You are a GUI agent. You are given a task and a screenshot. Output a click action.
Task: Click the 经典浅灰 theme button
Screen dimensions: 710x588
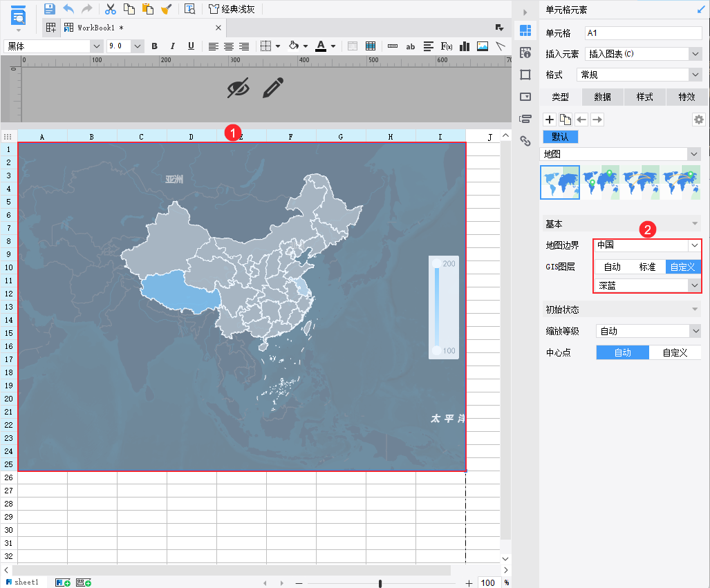coord(232,9)
